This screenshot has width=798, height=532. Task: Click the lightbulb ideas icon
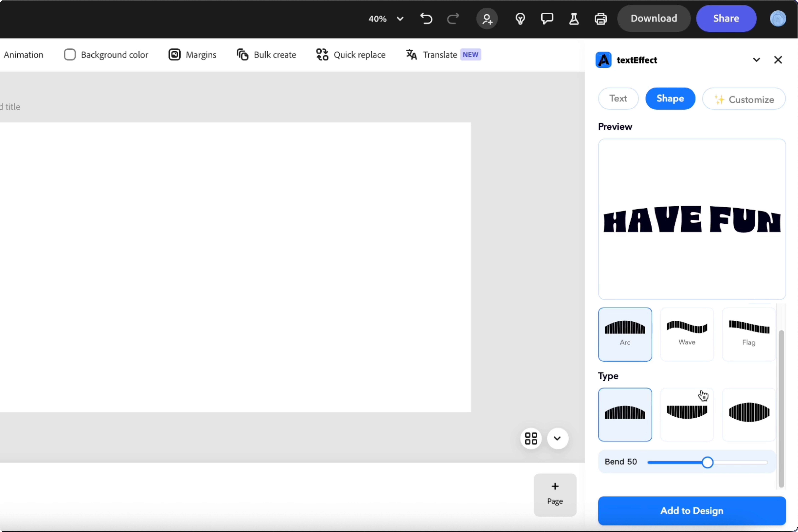point(520,19)
